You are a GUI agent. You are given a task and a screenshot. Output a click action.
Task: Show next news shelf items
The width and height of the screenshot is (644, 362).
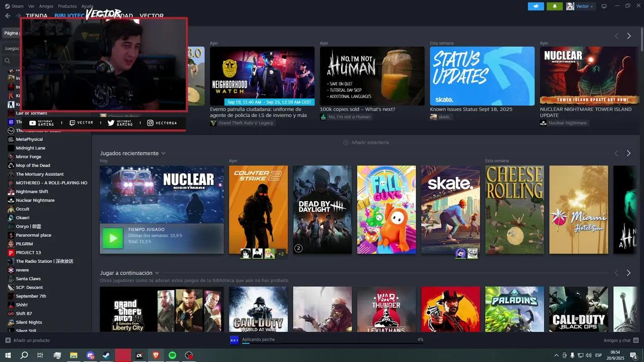click(x=628, y=36)
